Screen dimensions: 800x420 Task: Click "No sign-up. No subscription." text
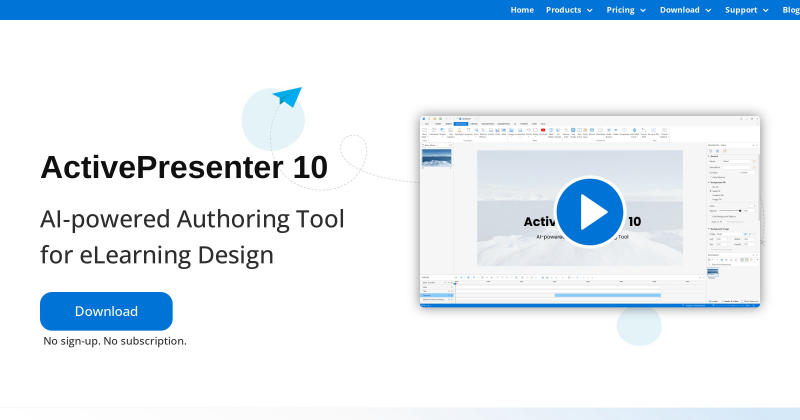pyautogui.click(x=115, y=341)
